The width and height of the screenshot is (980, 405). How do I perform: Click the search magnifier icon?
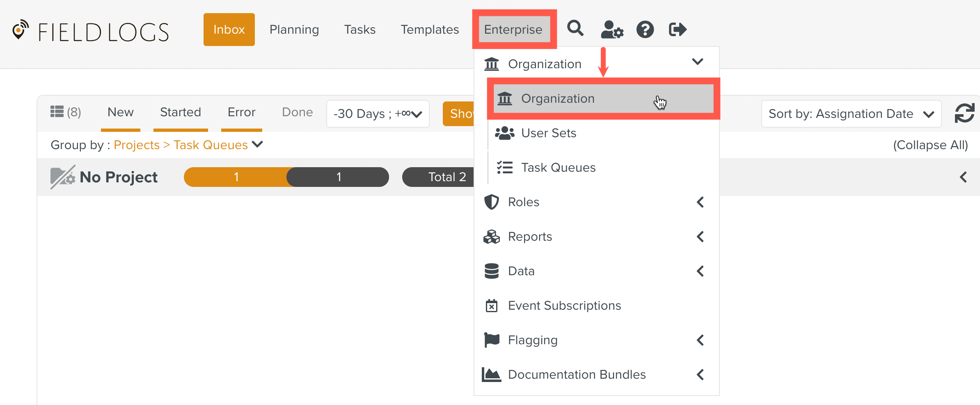(x=575, y=29)
